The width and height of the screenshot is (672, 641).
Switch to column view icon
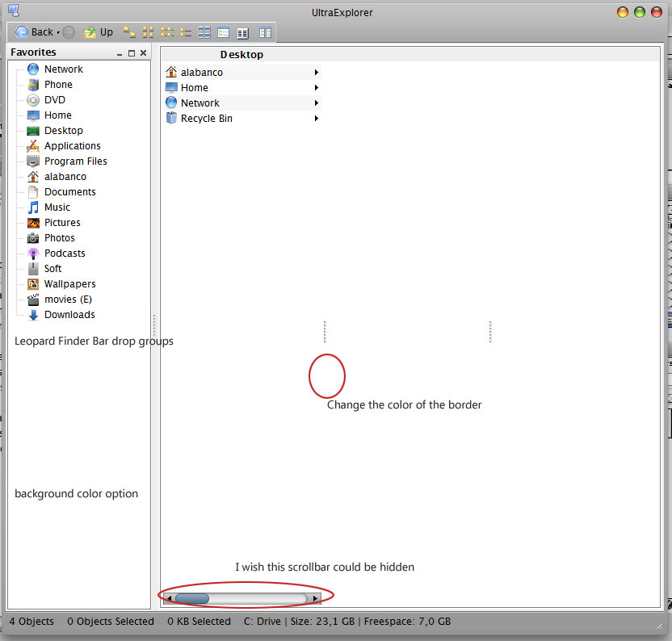coord(265,32)
